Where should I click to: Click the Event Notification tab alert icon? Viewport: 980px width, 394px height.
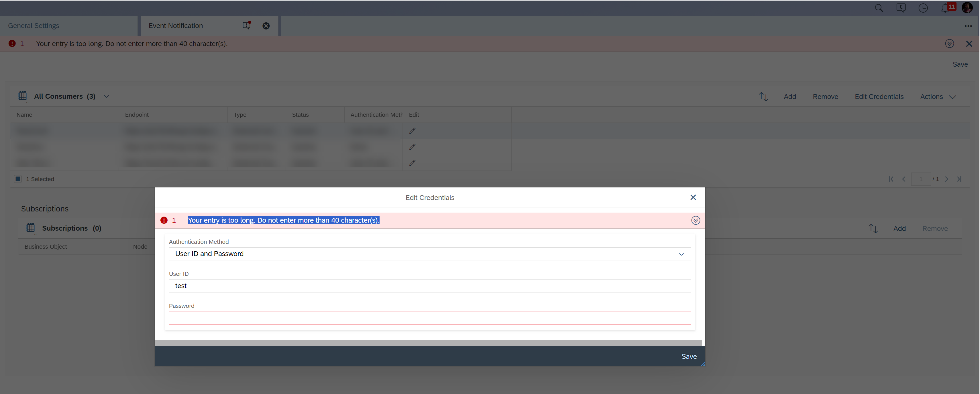(x=247, y=25)
